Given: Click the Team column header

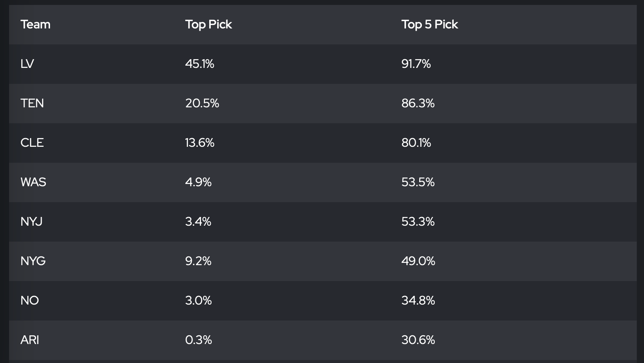Looking at the screenshot, I should (x=35, y=24).
